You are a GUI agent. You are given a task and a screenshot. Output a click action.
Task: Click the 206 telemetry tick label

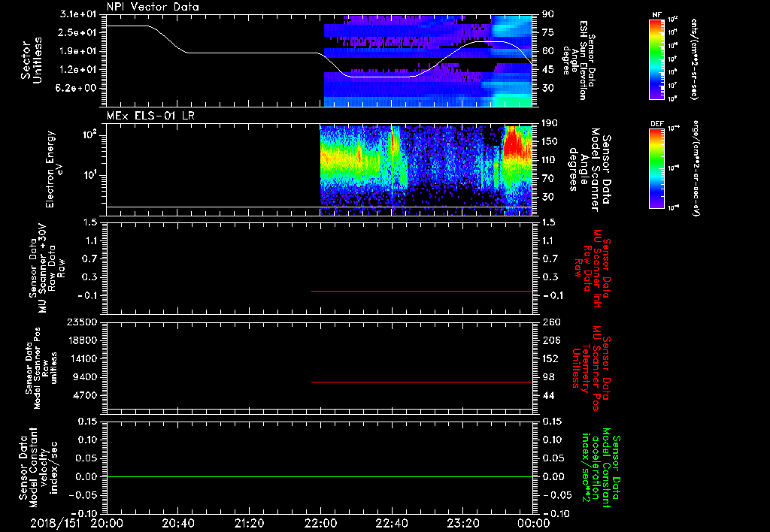[550, 340]
